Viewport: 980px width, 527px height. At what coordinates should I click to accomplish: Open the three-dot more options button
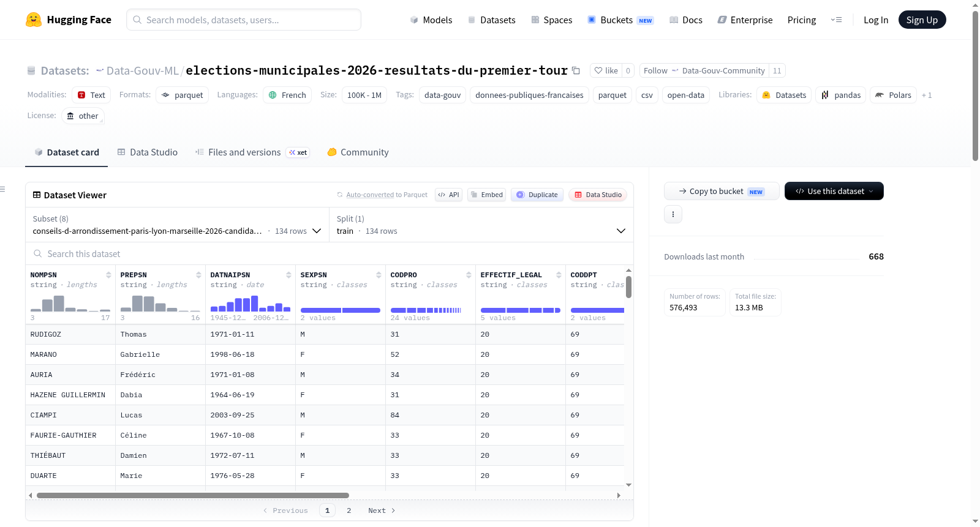point(673,214)
